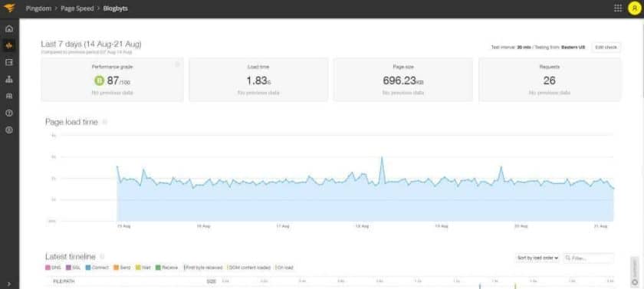This screenshot has height=289, width=644.
Task: Click the tallest spike on the load time chart
Action: tap(382, 157)
